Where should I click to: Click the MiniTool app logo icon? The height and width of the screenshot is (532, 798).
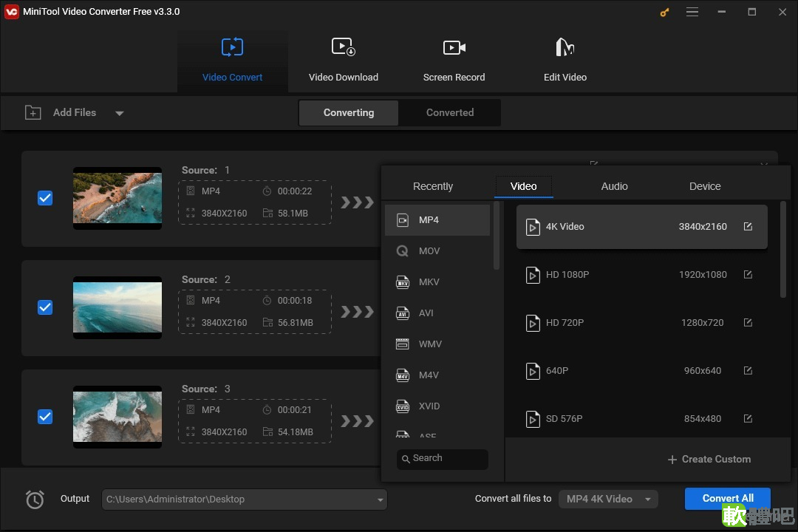[11, 12]
